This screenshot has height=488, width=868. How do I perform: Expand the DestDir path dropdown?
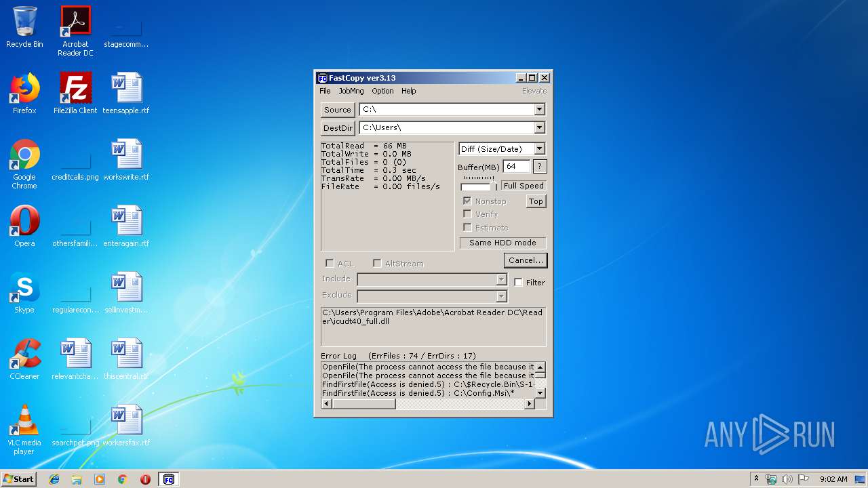click(539, 127)
